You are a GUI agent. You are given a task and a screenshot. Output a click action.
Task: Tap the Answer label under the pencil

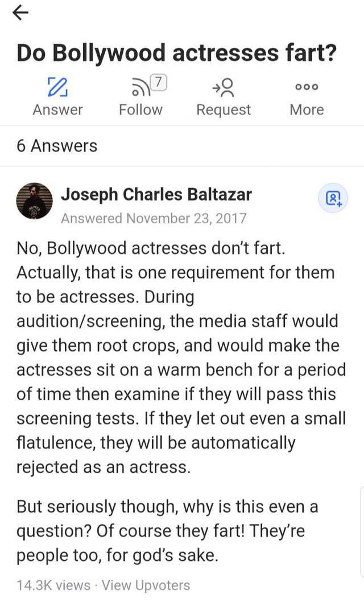click(x=57, y=110)
